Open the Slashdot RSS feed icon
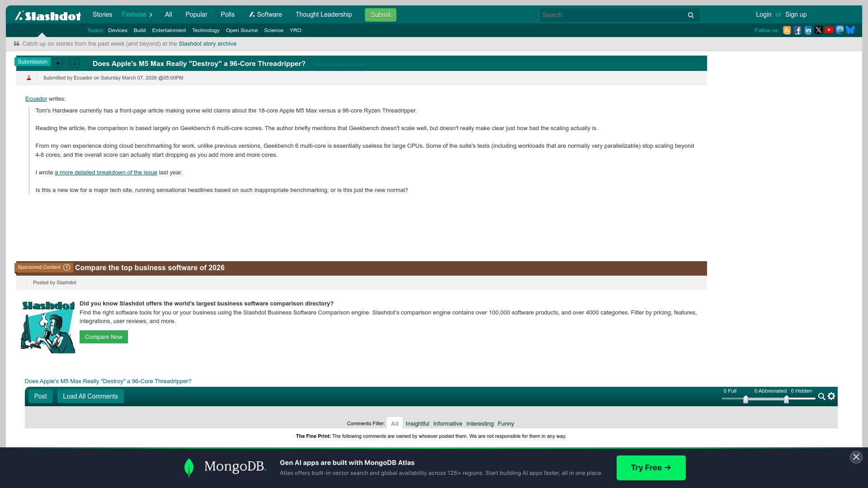This screenshot has width=868, height=488. click(x=787, y=30)
